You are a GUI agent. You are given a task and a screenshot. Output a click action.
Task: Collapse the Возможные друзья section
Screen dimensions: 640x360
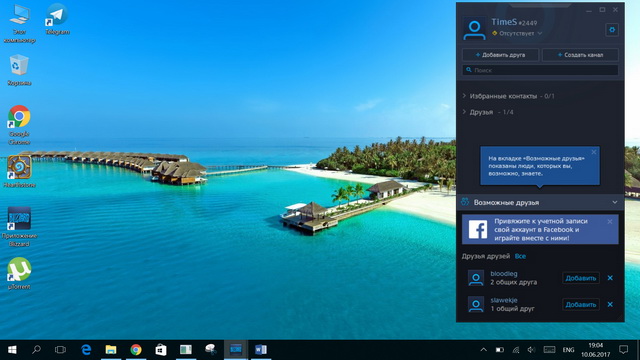click(x=615, y=202)
